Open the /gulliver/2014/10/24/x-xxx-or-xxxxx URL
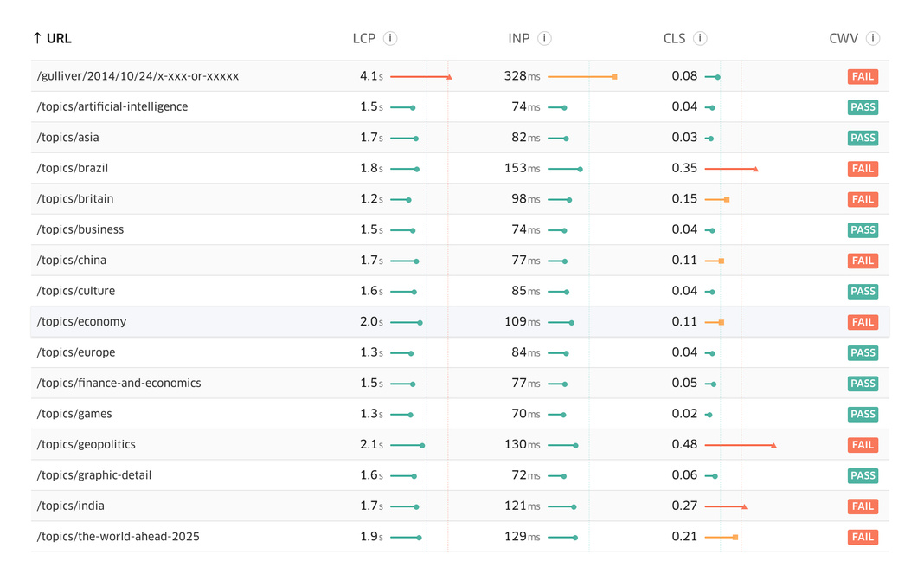This screenshot has height=587, width=924. point(138,76)
